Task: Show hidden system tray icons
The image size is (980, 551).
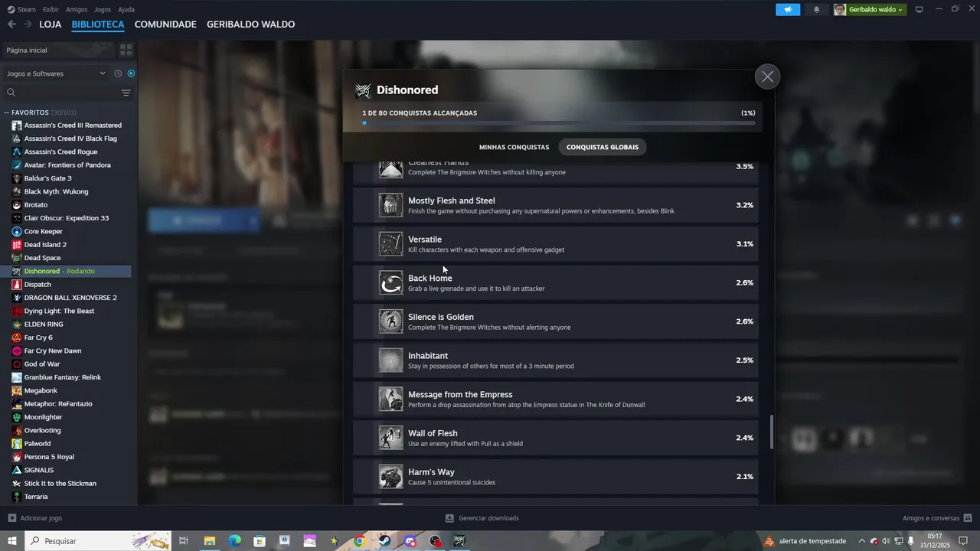Action: point(861,541)
